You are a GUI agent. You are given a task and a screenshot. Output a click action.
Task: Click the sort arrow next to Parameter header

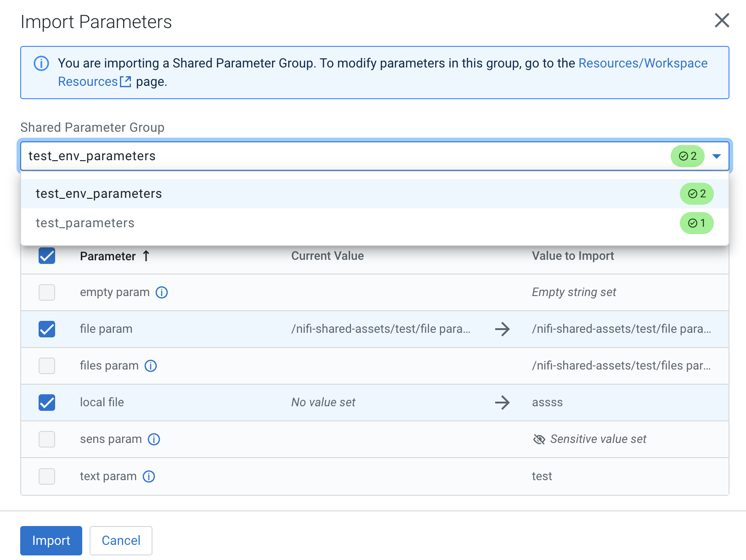coord(146,256)
